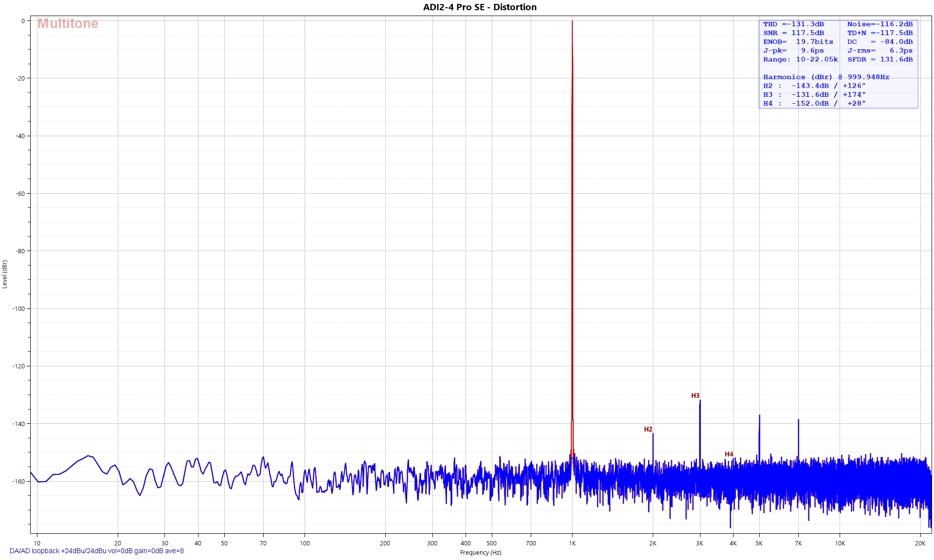Screen dimensions: 934x560
Task: Click the Level (dBr) axis label
Action: (5, 274)
